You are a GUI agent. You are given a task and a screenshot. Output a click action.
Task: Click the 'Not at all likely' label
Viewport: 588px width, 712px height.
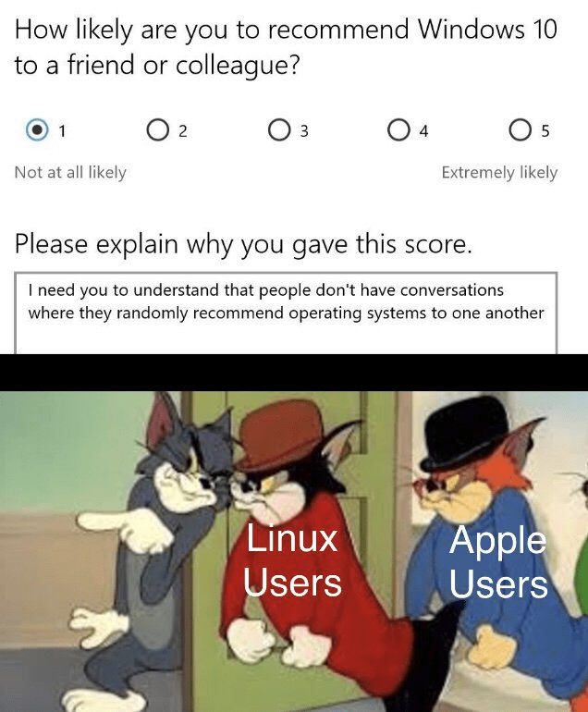click(70, 173)
